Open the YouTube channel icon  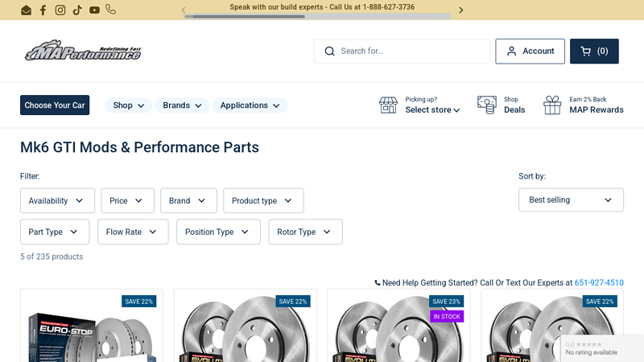[94, 10]
